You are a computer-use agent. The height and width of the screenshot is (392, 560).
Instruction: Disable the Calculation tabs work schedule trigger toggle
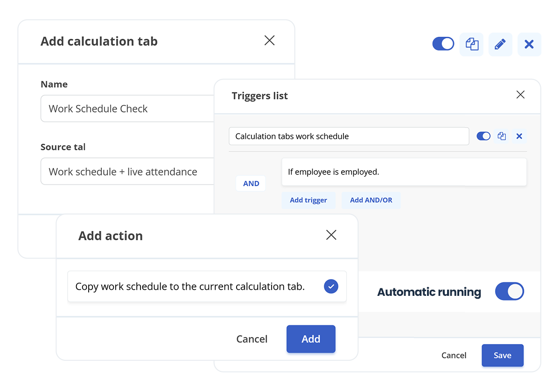click(x=483, y=136)
